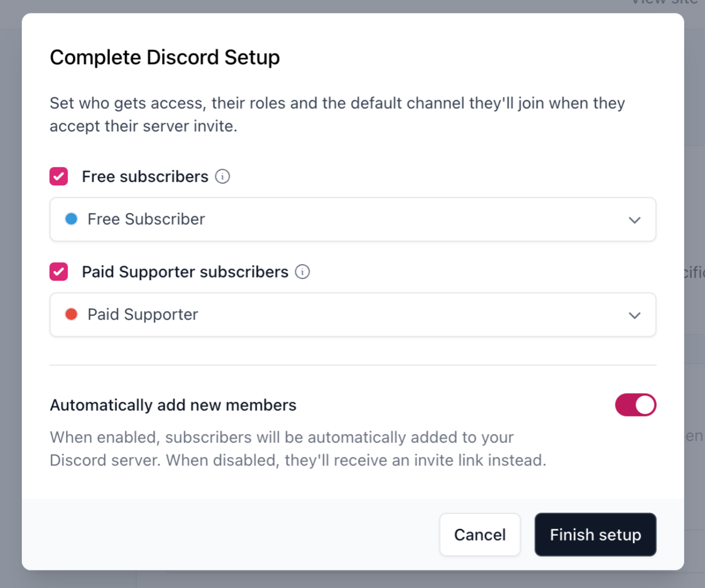
Task: Click the Free Subscriber dropdown chevron
Action: click(x=634, y=220)
